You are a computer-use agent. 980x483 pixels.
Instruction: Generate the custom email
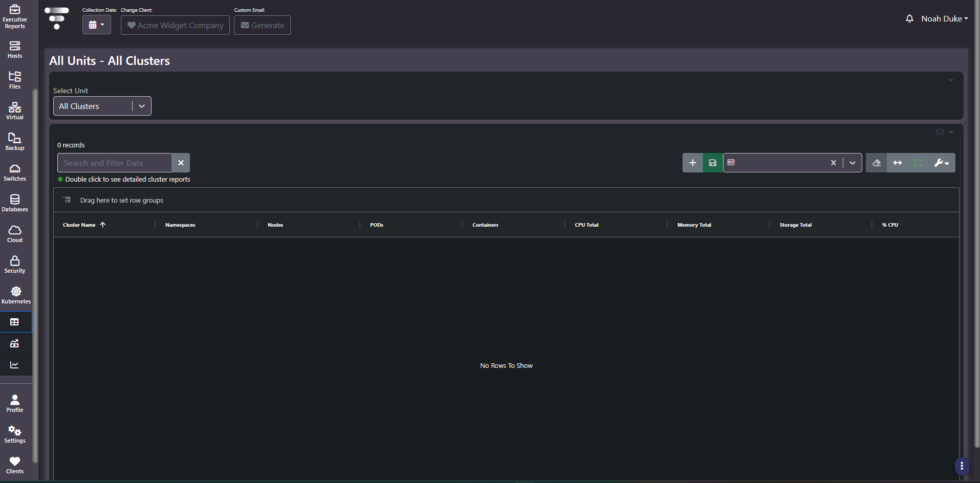click(262, 25)
